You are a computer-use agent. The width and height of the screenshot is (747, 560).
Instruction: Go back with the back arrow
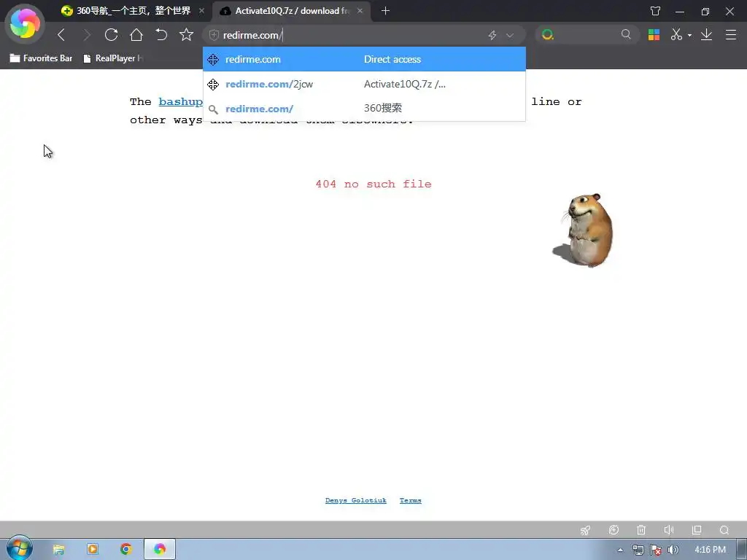pos(61,35)
